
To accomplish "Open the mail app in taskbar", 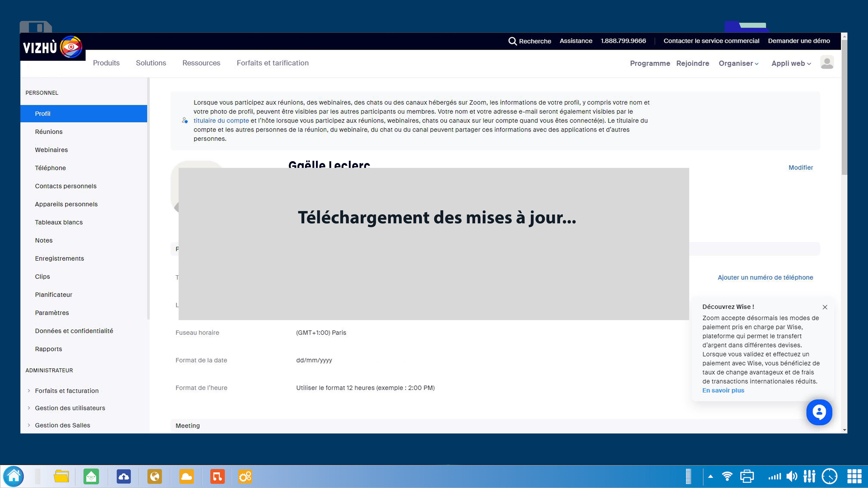I will 91,476.
